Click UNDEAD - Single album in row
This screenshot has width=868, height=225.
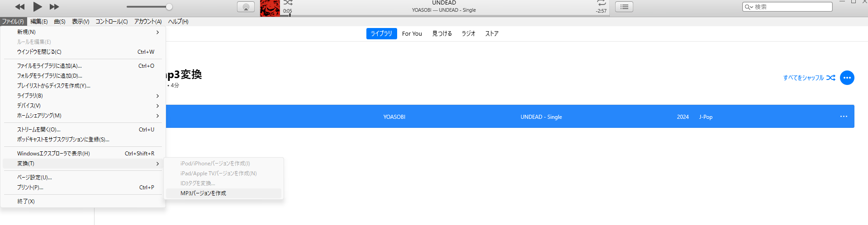tap(541, 117)
